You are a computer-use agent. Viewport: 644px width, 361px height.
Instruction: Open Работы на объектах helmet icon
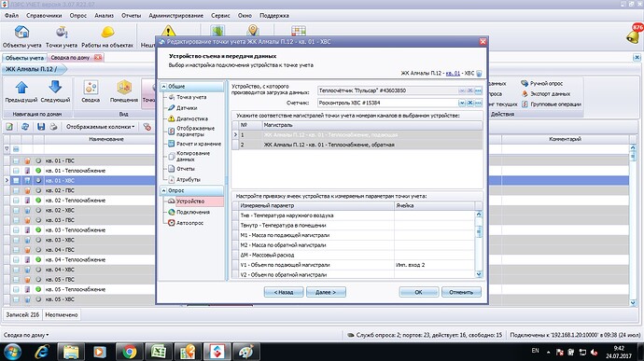pyautogui.click(x=107, y=36)
